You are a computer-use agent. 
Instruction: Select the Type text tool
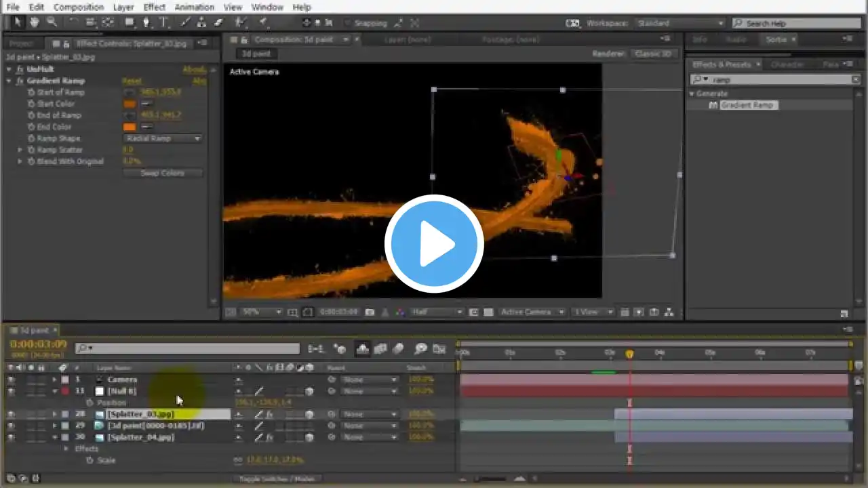163,22
